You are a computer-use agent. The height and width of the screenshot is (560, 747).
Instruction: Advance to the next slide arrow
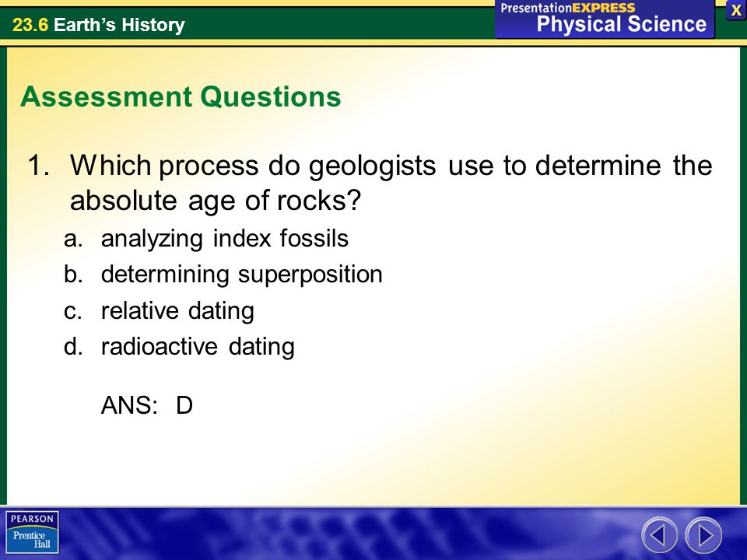(703, 535)
